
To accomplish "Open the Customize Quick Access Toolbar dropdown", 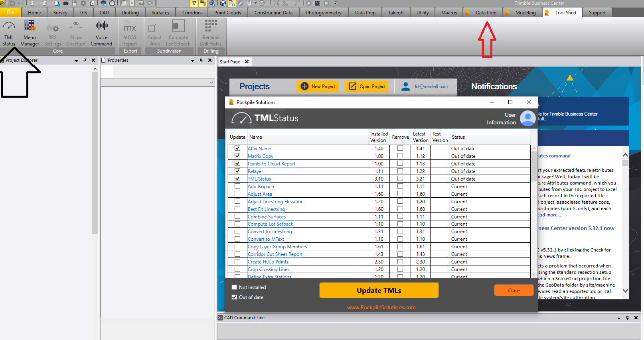I will 336,3.
